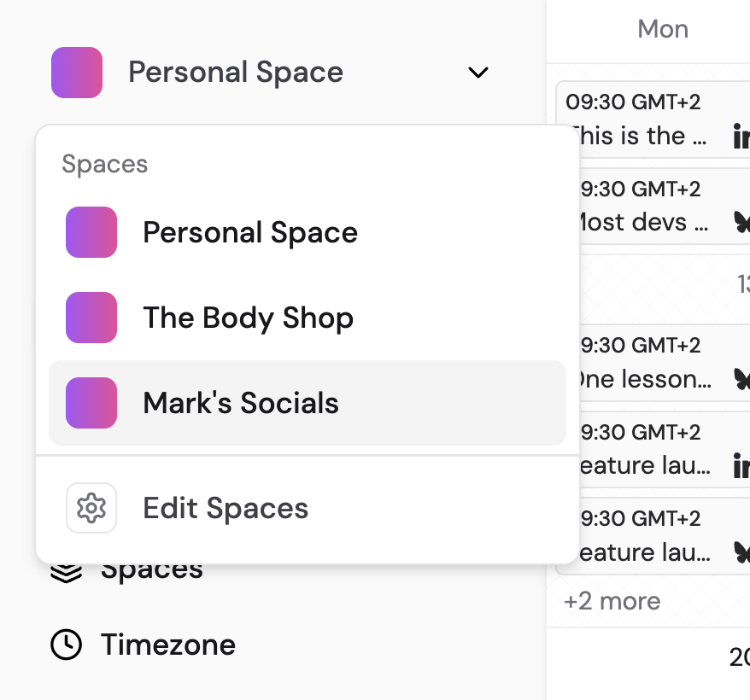Choose The Body Shop space

click(x=248, y=318)
